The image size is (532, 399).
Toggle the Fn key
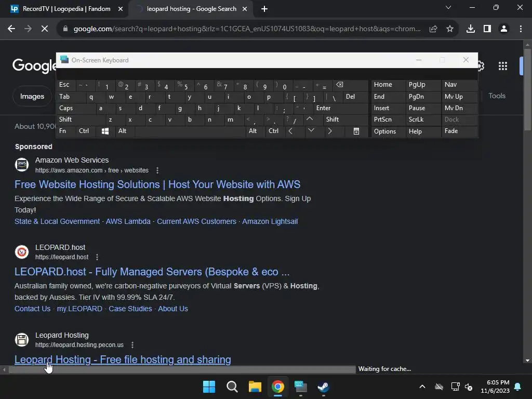pos(66,131)
